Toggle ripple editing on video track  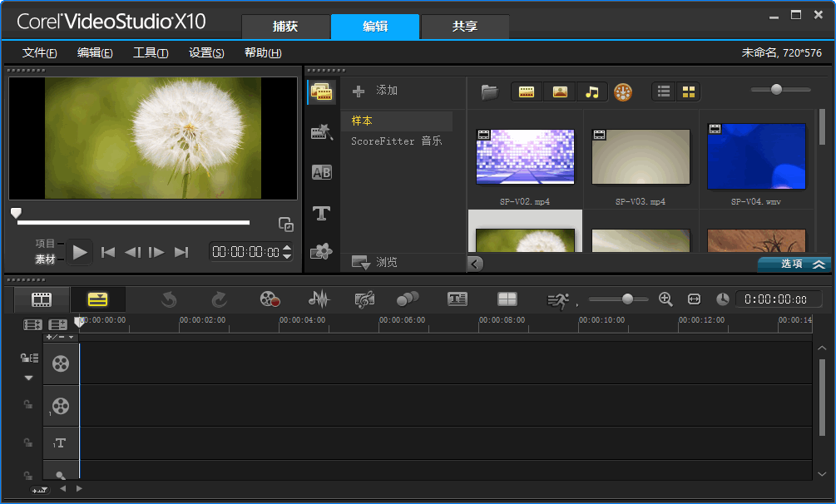pyautogui.click(x=29, y=358)
